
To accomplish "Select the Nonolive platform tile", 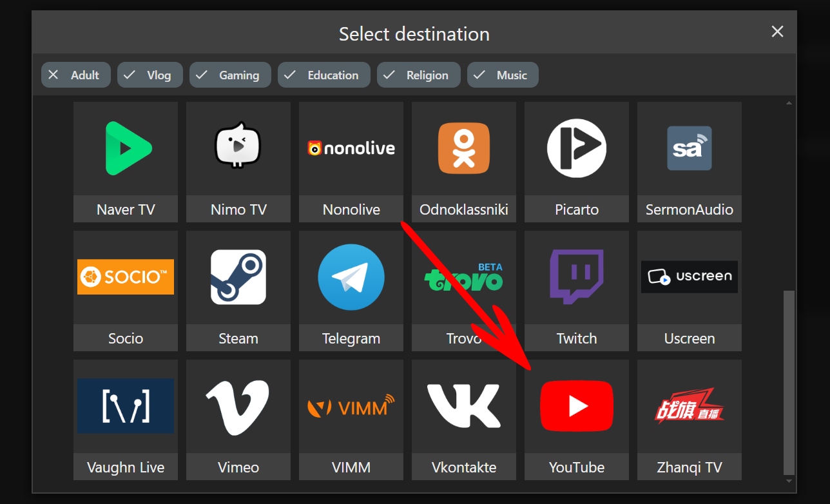I will (x=351, y=162).
